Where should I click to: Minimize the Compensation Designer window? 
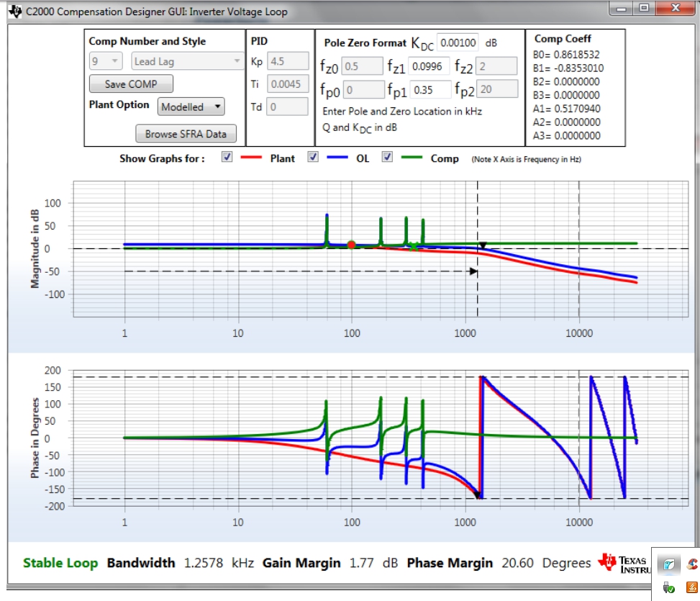(621, 8)
